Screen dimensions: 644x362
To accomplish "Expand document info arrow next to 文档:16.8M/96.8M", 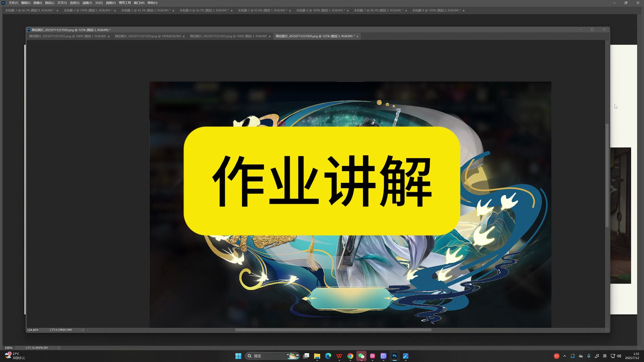I will [x=59, y=348].
